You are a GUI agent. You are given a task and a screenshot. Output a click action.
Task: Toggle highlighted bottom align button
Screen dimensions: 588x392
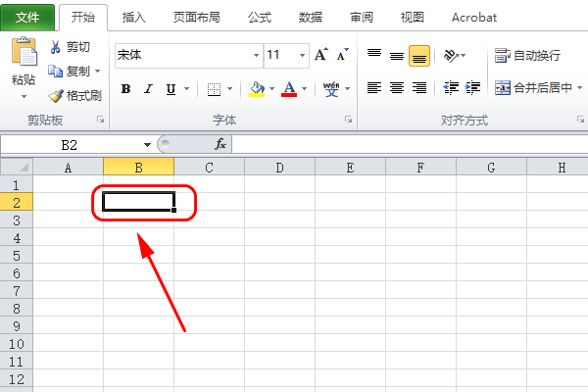[419, 56]
